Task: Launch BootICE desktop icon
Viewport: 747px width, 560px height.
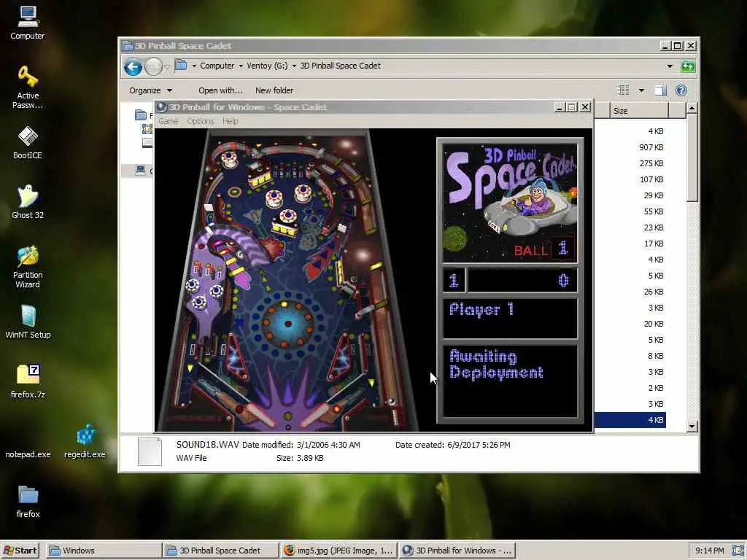Action: click(28, 142)
